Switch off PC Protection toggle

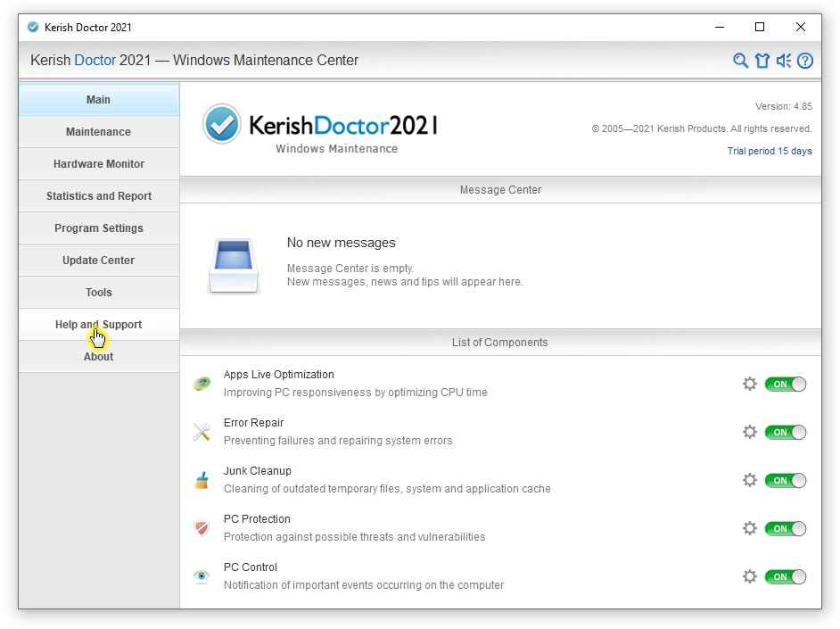[785, 528]
